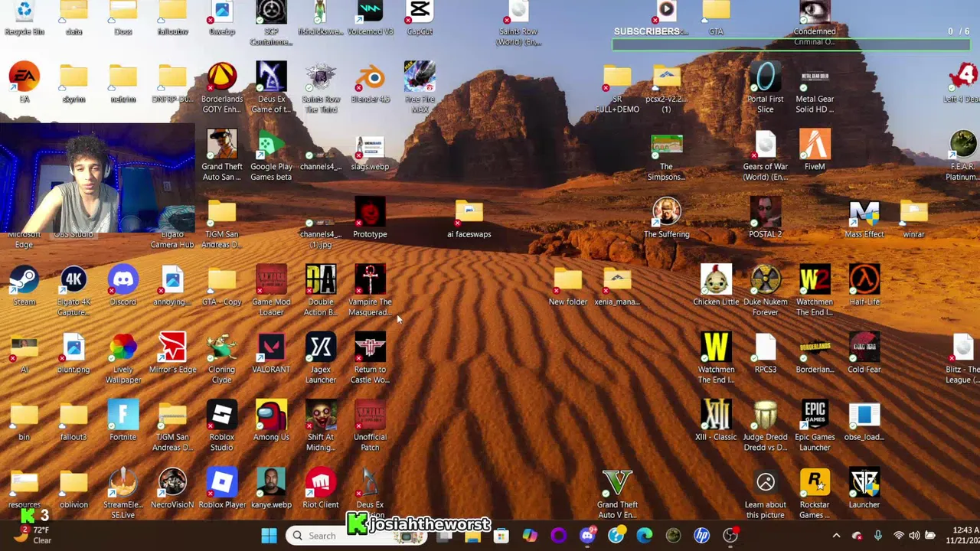Open Grand Theft Auto V Enhanced icon

coord(617,494)
